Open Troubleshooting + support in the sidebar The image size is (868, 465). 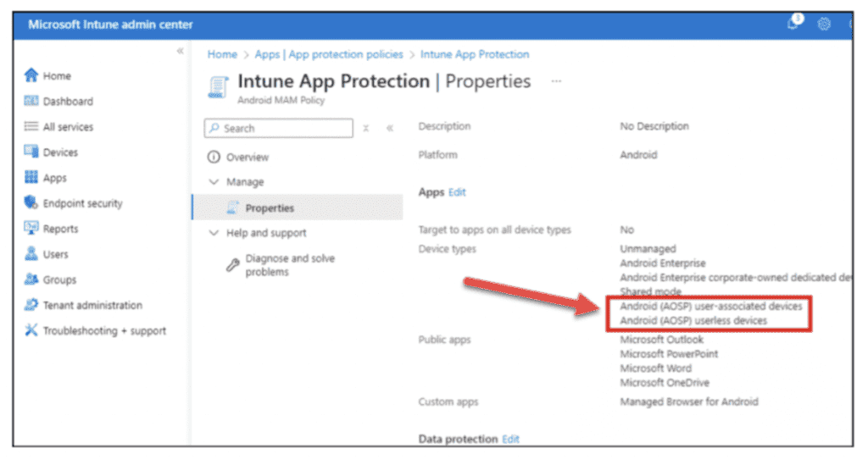click(104, 330)
